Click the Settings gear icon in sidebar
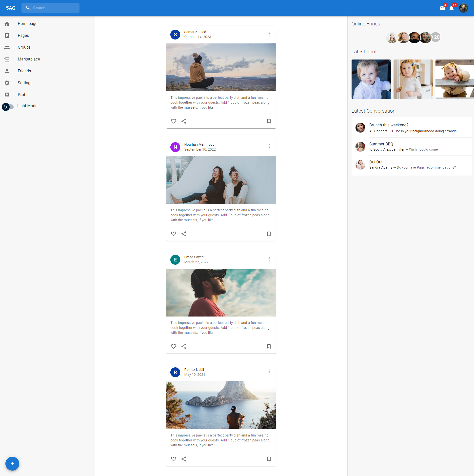This screenshot has width=474, height=476. point(7,83)
